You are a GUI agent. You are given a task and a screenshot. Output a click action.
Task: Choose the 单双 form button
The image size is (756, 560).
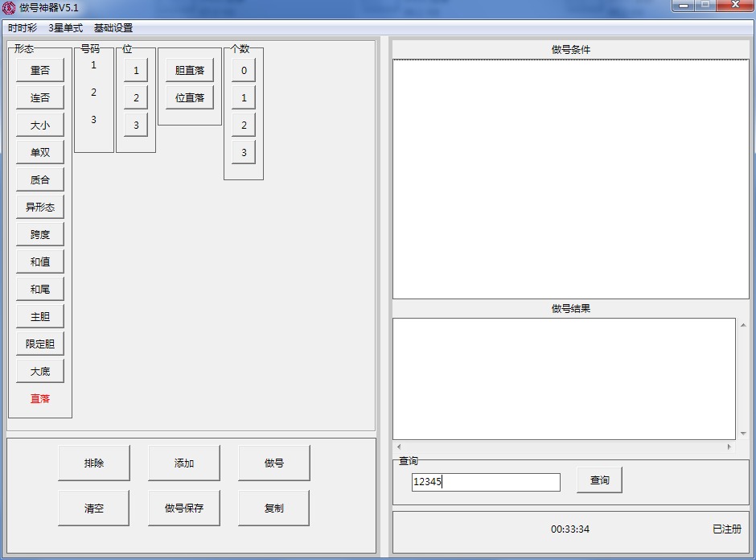[x=40, y=153]
